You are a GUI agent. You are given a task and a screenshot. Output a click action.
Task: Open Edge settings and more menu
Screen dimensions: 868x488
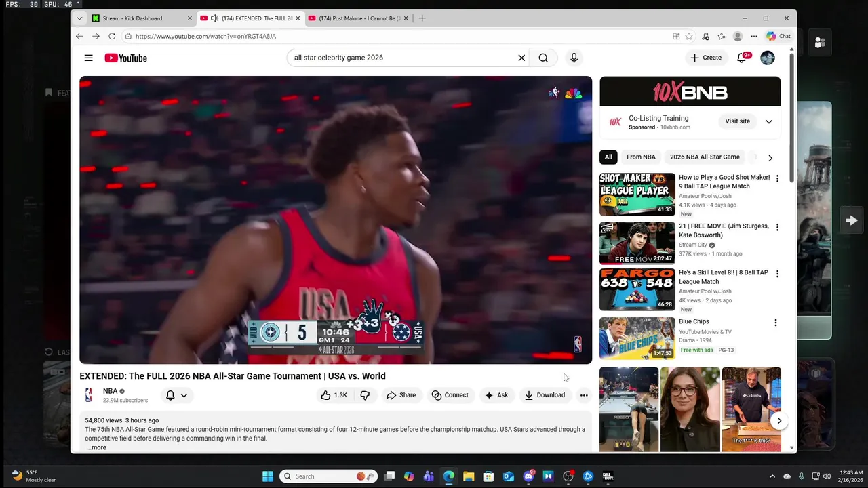click(754, 36)
